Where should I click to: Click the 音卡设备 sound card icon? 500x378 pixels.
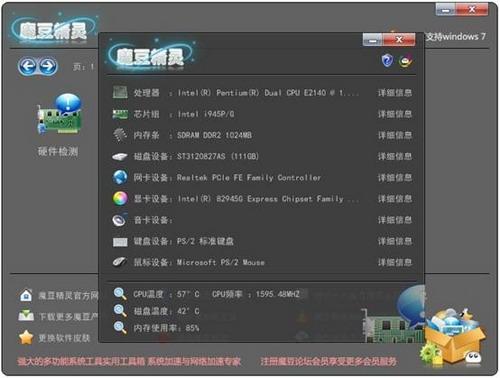pyautogui.click(x=120, y=220)
